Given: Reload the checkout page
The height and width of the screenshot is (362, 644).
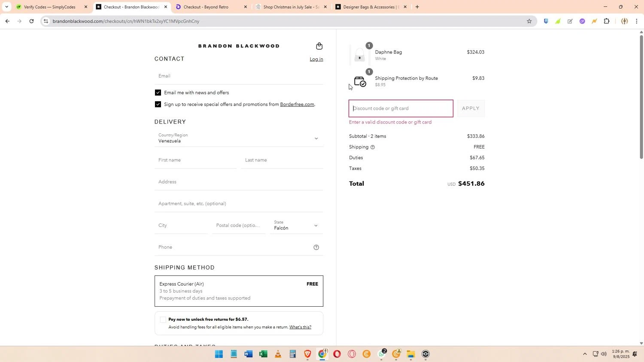Looking at the screenshot, I should (31, 21).
